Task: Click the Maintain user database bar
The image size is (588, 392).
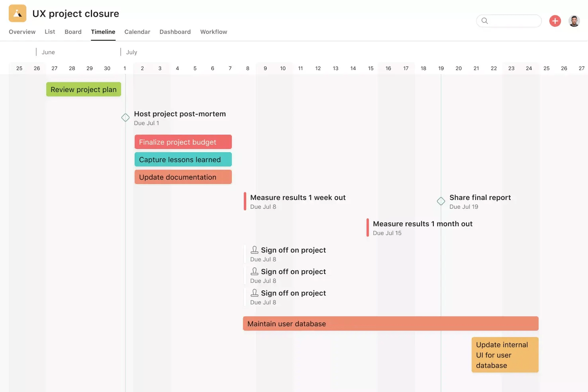Action: (x=390, y=323)
